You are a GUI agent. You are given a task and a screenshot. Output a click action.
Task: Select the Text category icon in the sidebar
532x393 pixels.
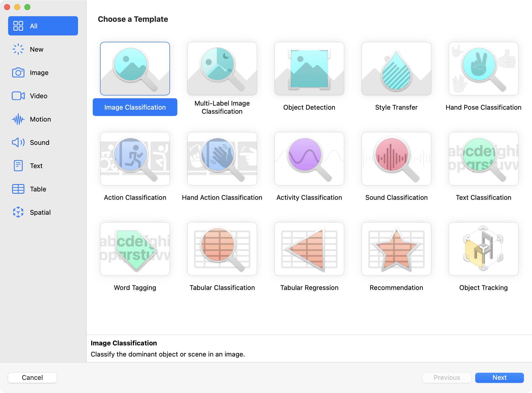tap(18, 166)
